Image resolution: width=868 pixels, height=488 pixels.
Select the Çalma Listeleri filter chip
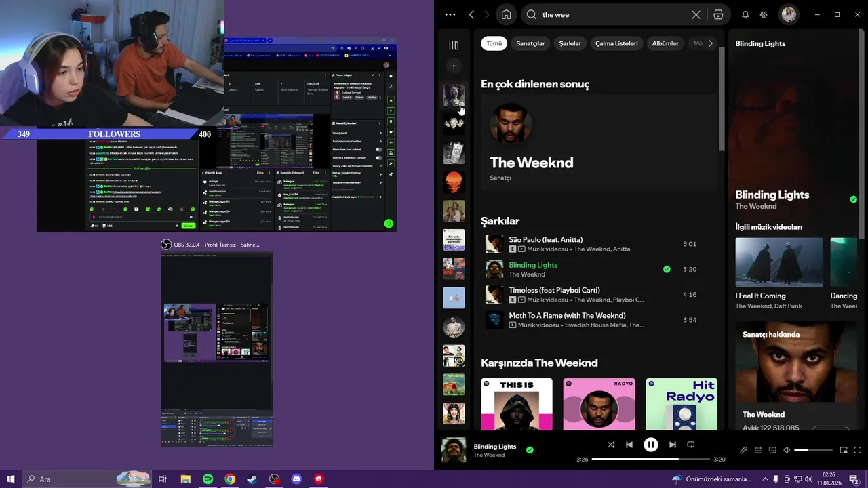click(x=616, y=43)
